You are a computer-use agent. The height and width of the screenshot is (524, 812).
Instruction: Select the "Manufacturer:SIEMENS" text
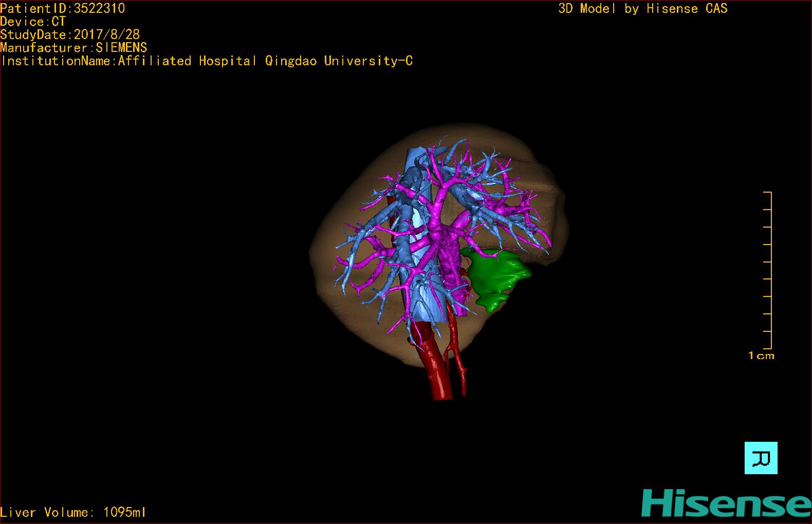coord(74,48)
